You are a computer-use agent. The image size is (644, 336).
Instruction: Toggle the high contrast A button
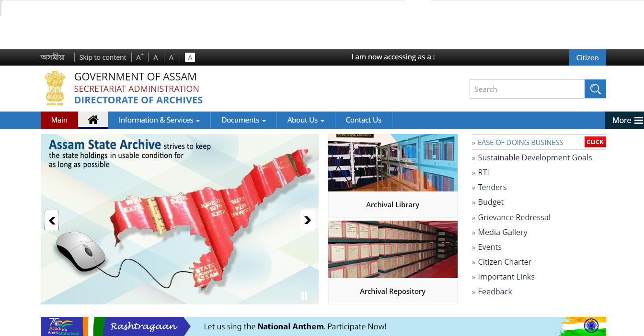[190, 57]
